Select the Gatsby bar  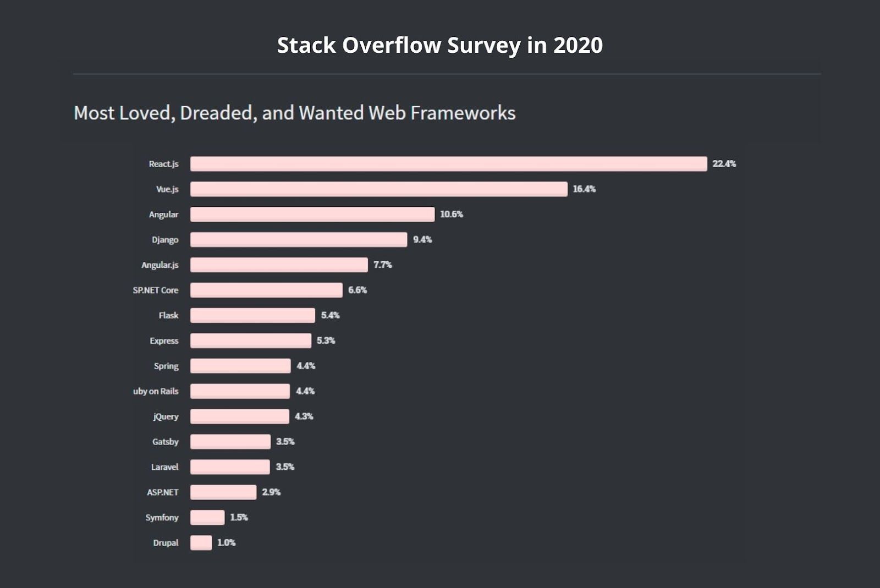click(230, 442)
